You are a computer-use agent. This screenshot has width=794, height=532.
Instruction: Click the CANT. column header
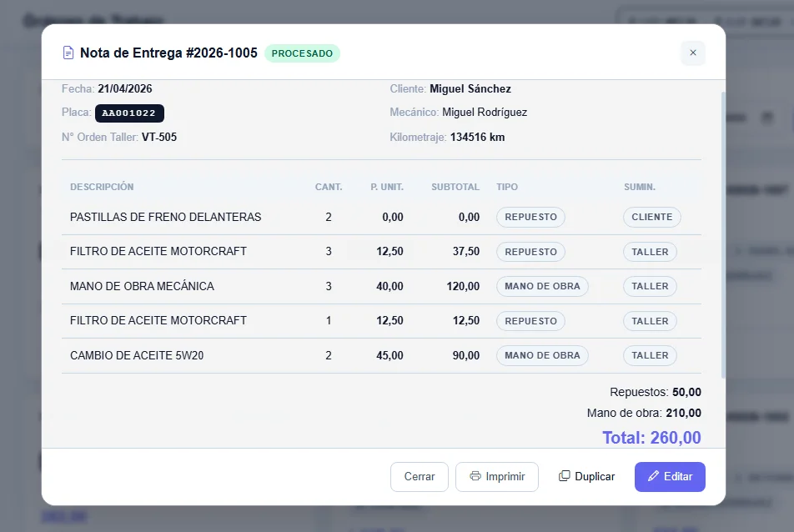coord(329,187)
